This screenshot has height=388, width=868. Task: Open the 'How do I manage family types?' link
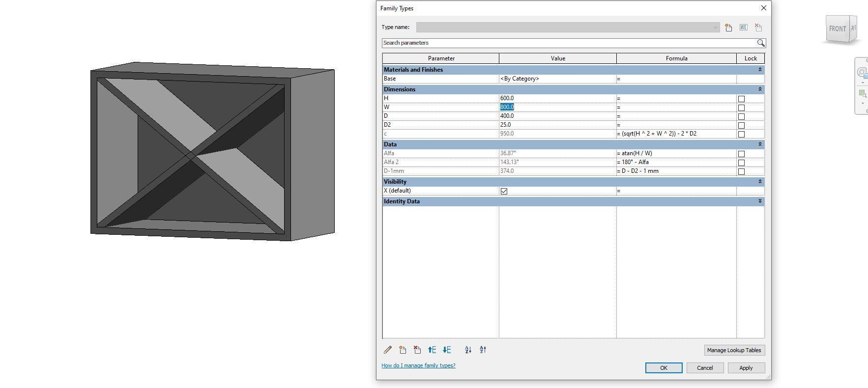(x=418, y=365)
